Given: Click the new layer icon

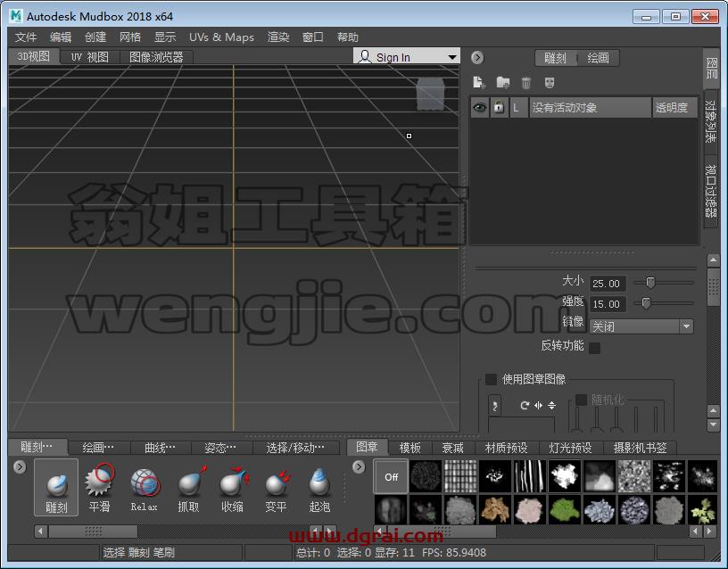Looking at the screenshot, I should click(x=479, y=83).
